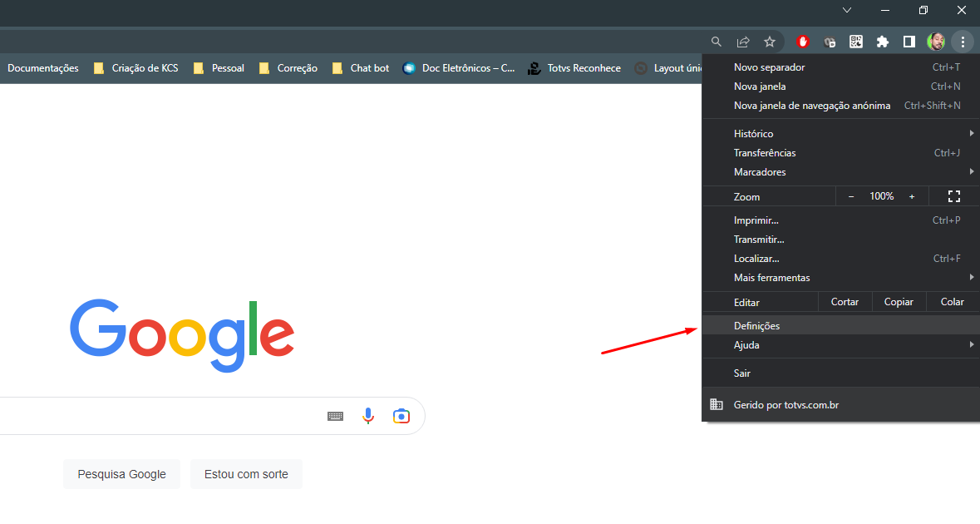
Task: Open the profile avatar menu
Action: (x=936, y=42)
